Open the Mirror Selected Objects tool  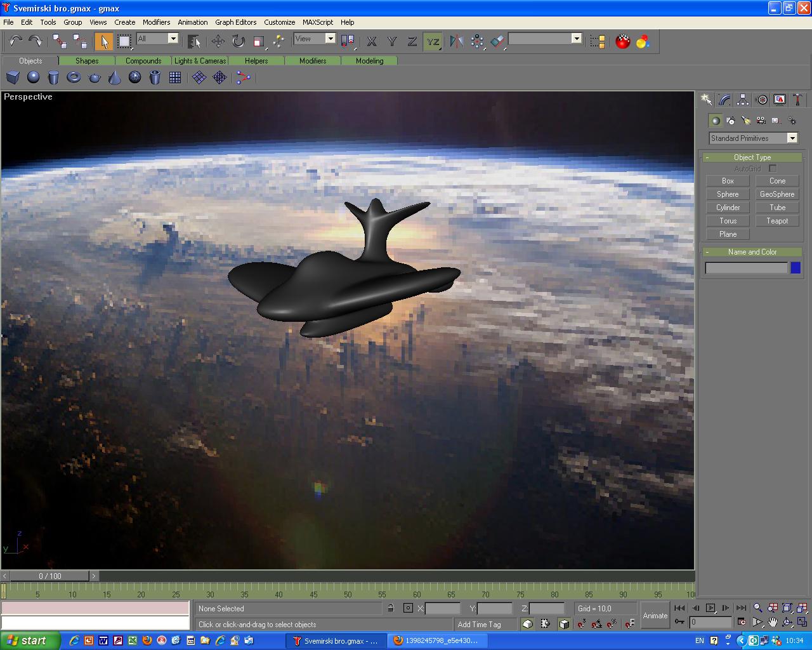coord(456,41)
